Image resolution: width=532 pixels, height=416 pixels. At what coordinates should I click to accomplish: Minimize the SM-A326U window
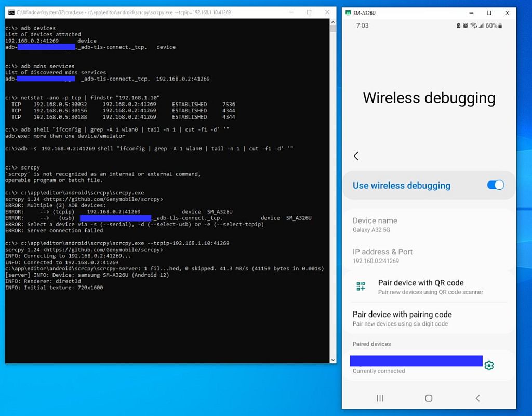pos(471,13)
